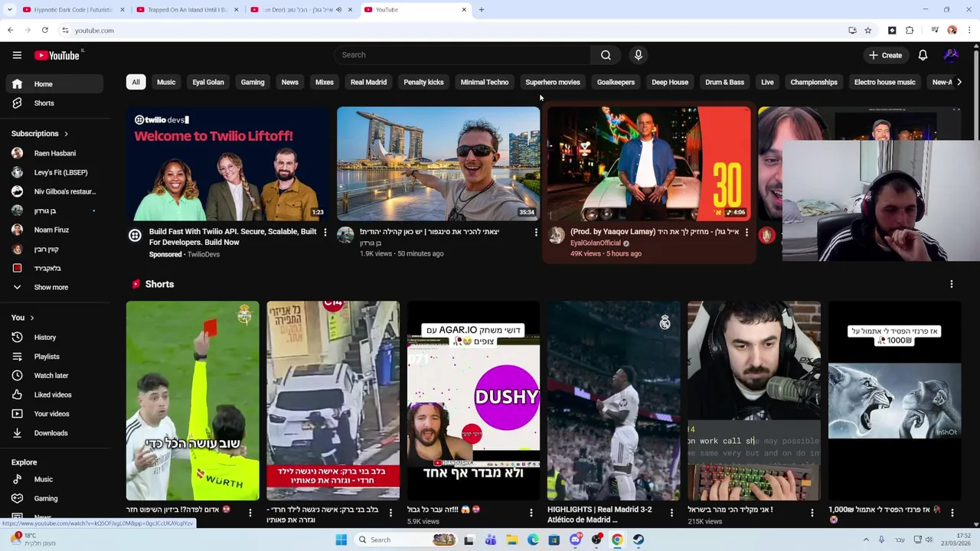Show hidden system tray icons

point(867,540)
